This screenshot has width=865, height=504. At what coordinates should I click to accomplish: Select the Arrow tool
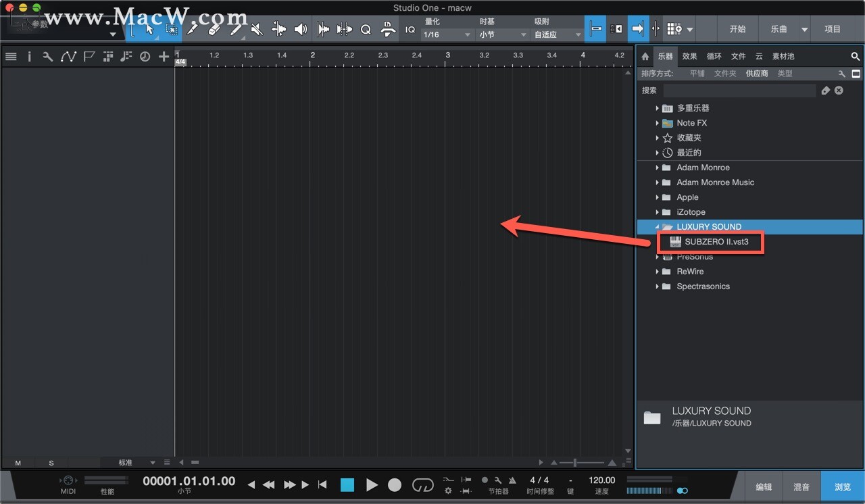pos(150,29)
